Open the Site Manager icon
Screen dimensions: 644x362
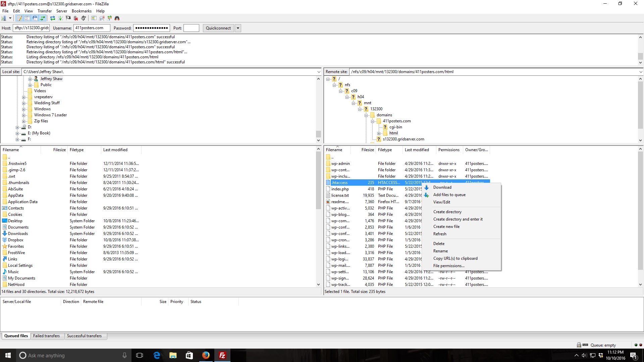4,18
